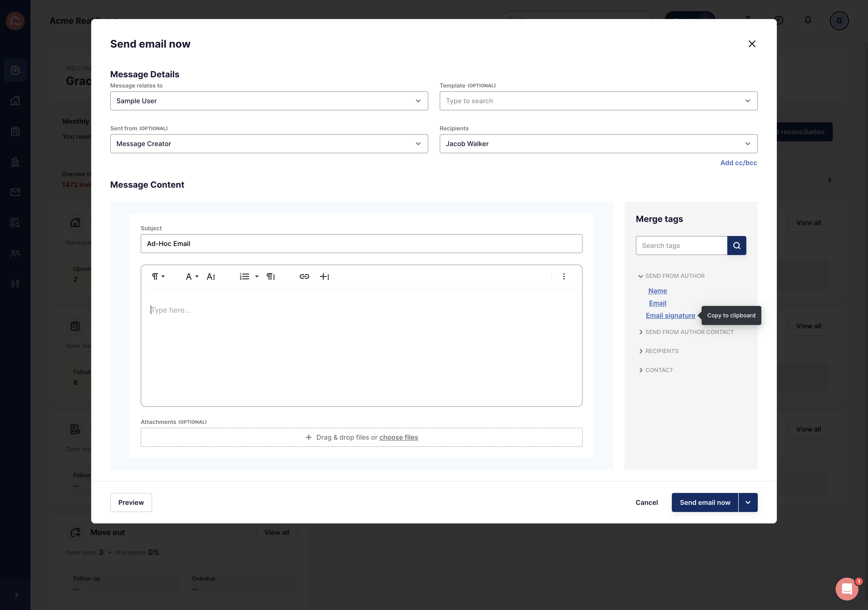Open the G user avatar menu
This screenshot has height=610, width=868.
coord(839,21)
